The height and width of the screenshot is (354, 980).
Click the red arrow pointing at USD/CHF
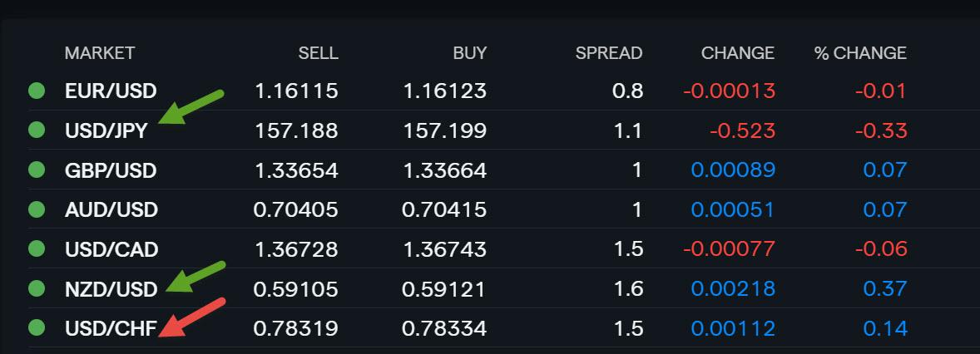coord(191,317)
